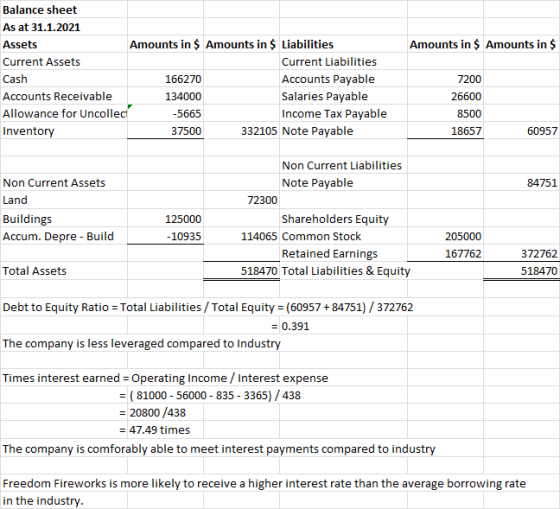Click the 'Freedom Fireworks is more likely' row
The width and height of the screenshot is (560, 509).
[x=264, y=483]
